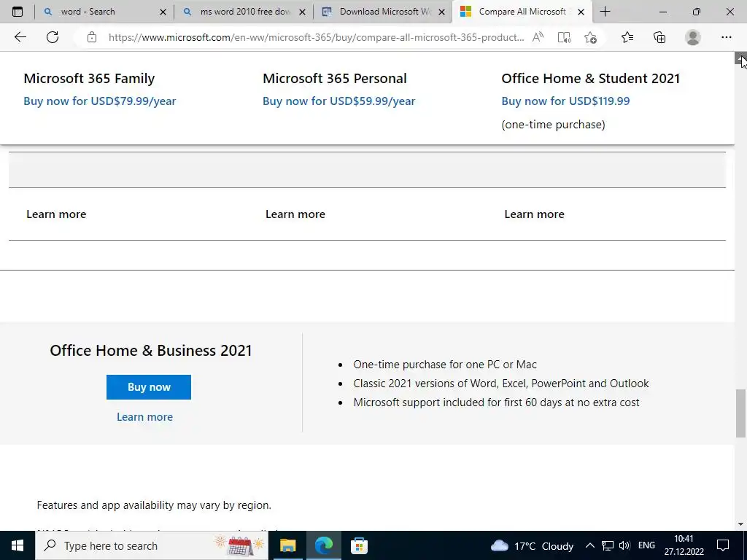Select the 'Classic 2021 versions of Word' bullet
The height and width of the screenshot is (560, 747).
(x=501, y=384)
